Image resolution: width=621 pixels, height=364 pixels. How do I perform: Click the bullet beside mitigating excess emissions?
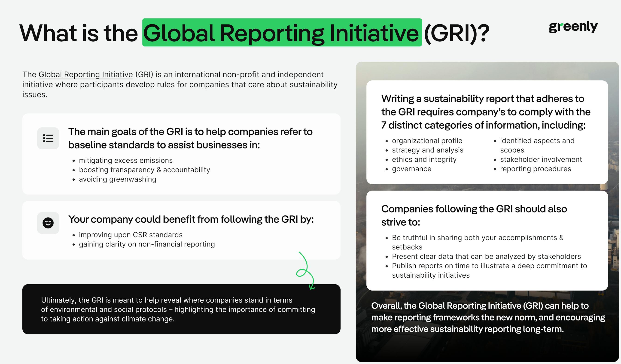(x=73, y=161)
